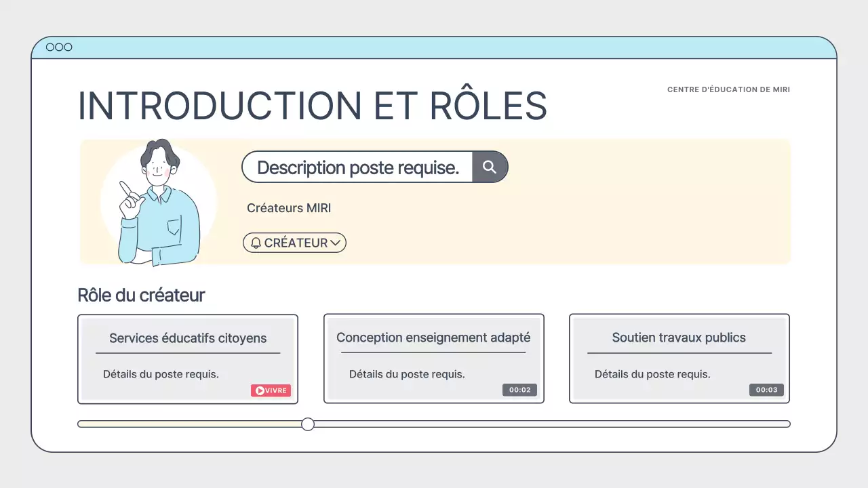Click the magnifying glass search icon
The image size is (868, 488).
(x=490, y=167)
